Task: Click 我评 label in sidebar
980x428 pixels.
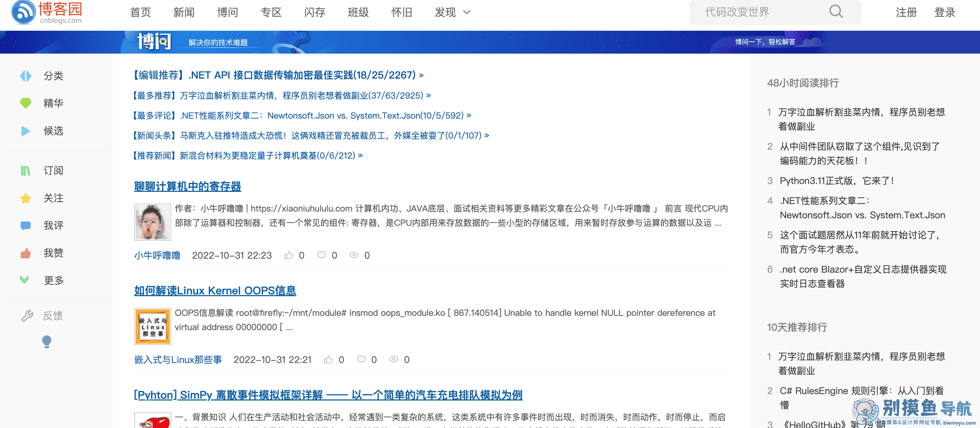Action: click(x=53, y=225)
